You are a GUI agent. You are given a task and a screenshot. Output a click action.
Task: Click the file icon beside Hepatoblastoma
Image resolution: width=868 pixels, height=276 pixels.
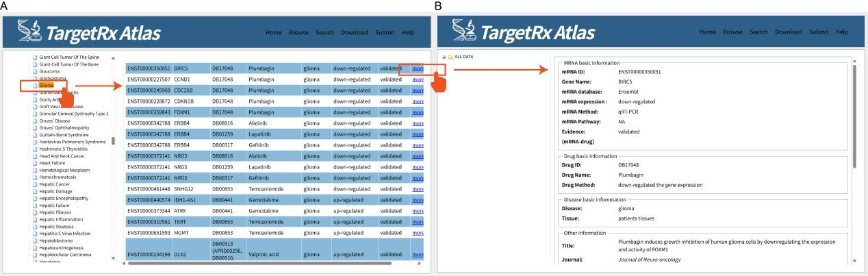click(x=36, y=241)
